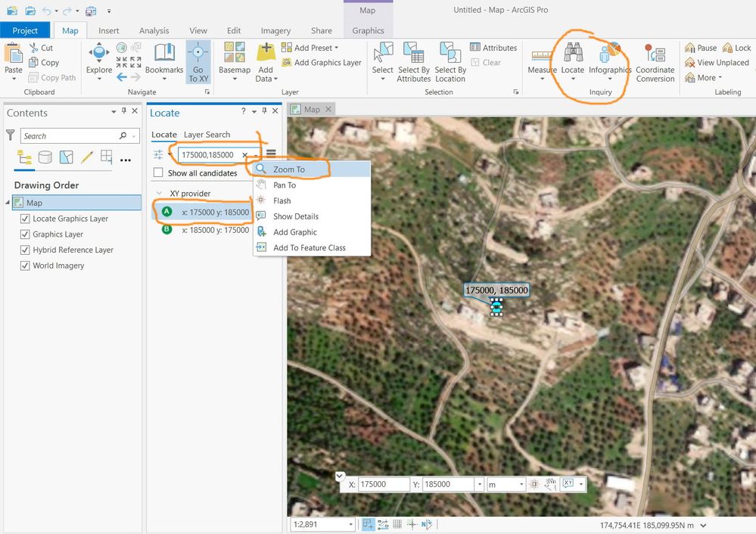Screen dimensions: 756x534
Task: Go to previous extent arrow
Action: click(122, 76)
